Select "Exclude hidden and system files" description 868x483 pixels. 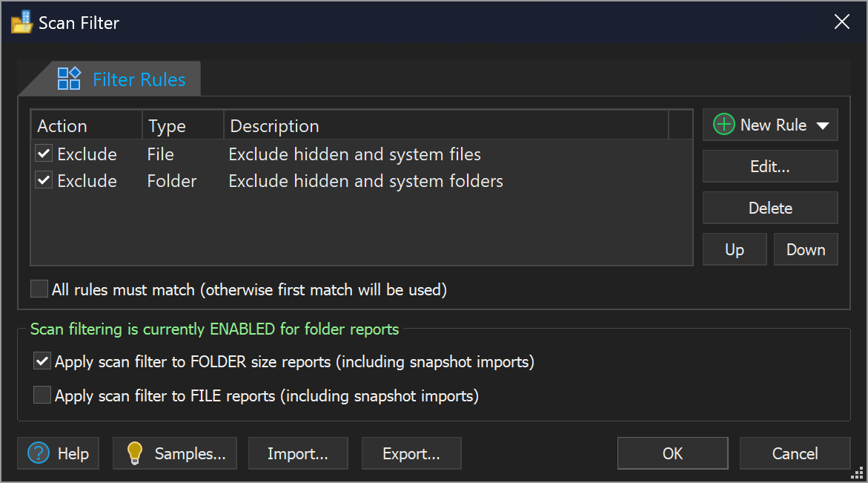click(x=355, y=154)
